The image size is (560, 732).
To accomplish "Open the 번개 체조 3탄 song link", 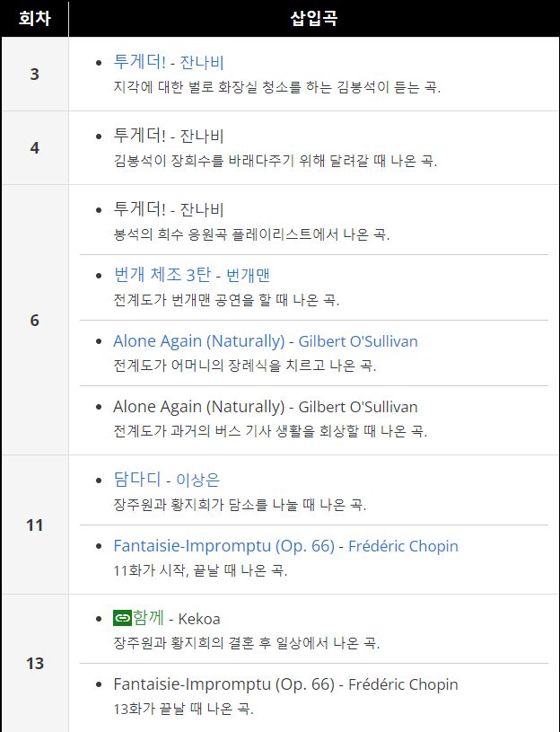I will pyautogui.click(x=162, y=275).
